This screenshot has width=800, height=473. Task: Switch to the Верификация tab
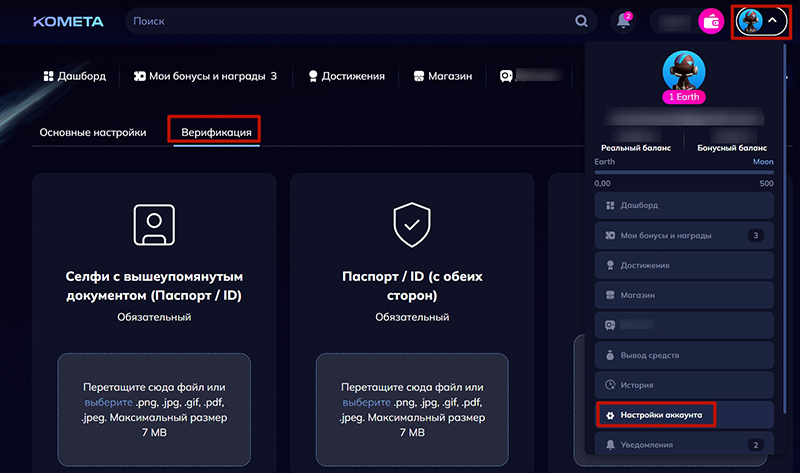click(x=216, y=132)
